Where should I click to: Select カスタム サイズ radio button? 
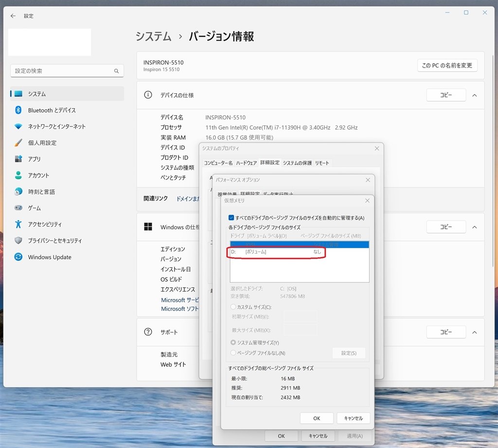[233, 307]
